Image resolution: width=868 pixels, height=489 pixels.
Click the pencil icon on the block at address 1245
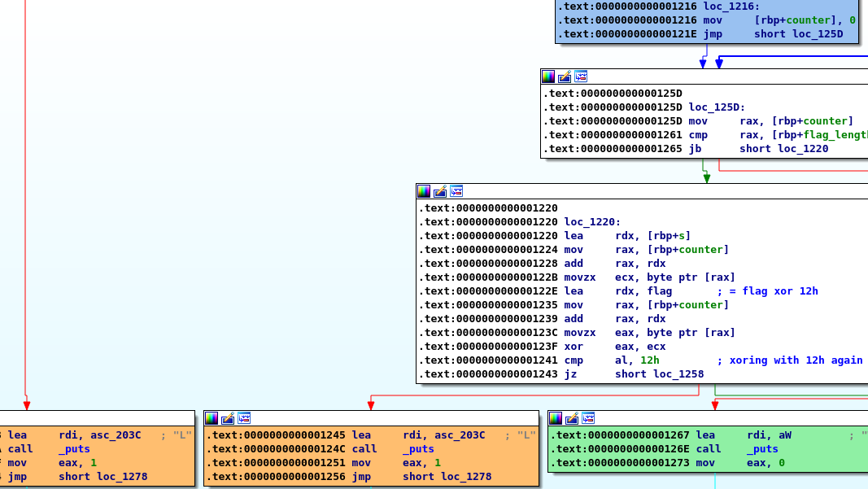click(228, 418)
